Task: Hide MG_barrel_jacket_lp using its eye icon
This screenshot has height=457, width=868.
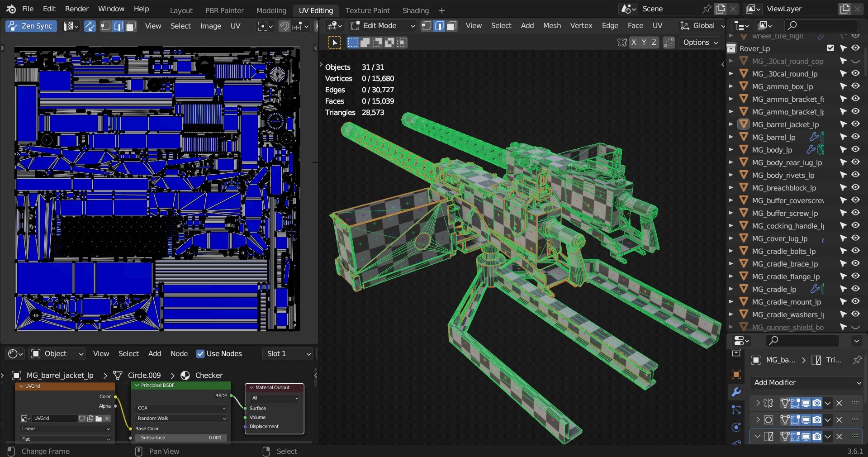Action: [855, 124]
